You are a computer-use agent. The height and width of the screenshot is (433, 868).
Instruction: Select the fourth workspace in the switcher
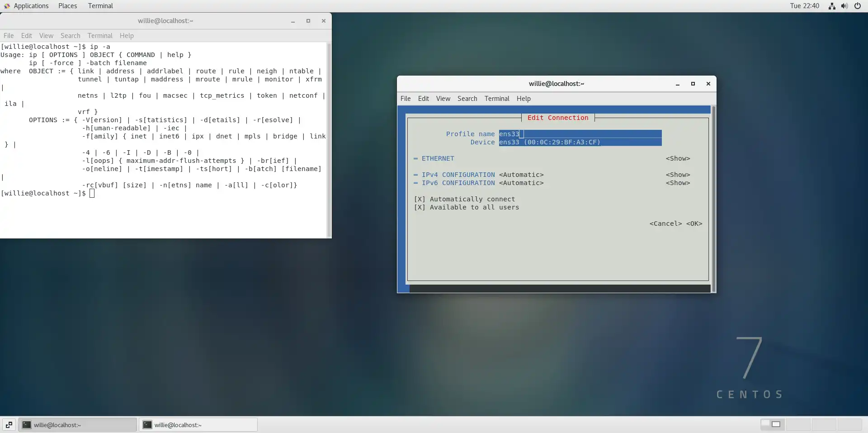850,424
